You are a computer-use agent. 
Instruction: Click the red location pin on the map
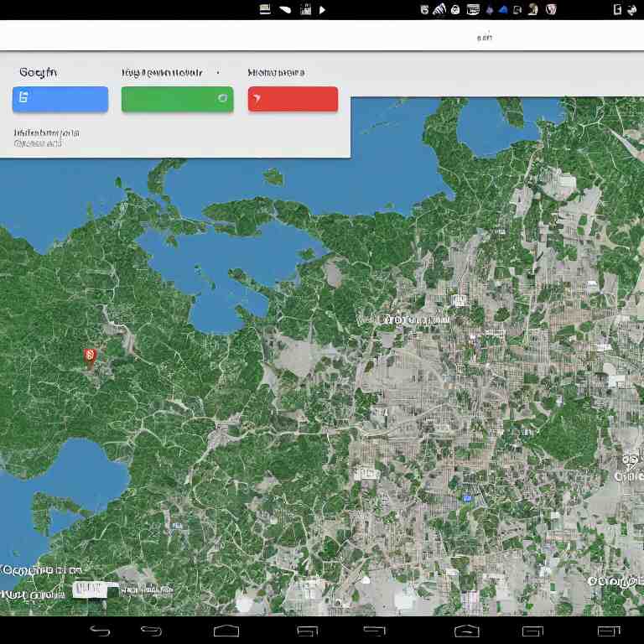pyautogui.click(x=90, y=356)
